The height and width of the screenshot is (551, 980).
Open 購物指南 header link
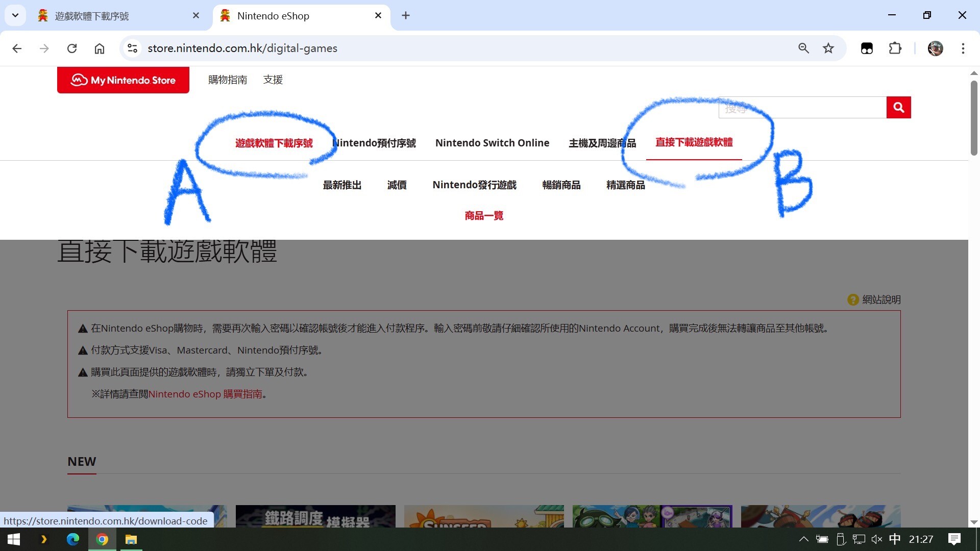pos(228,80)
